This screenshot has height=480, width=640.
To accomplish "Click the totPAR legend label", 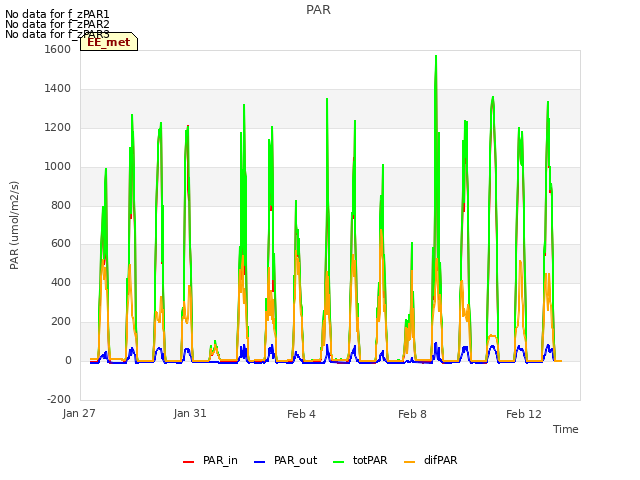I will pyautogui.click(x=370, y=460).
